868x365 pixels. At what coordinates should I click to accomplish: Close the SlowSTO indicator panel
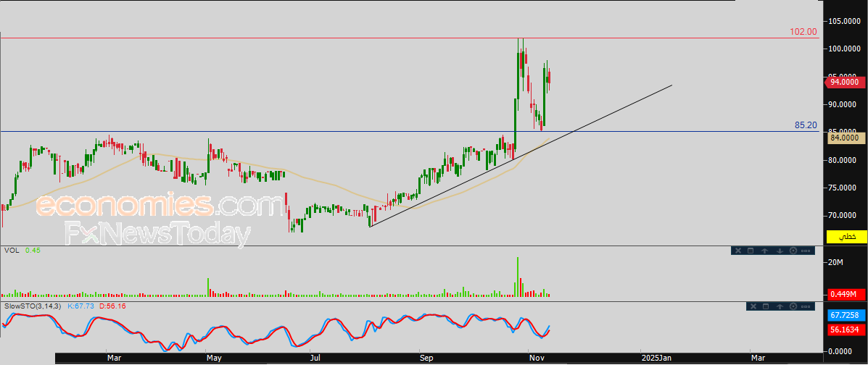pyautogui.click(x=753, y=306)
